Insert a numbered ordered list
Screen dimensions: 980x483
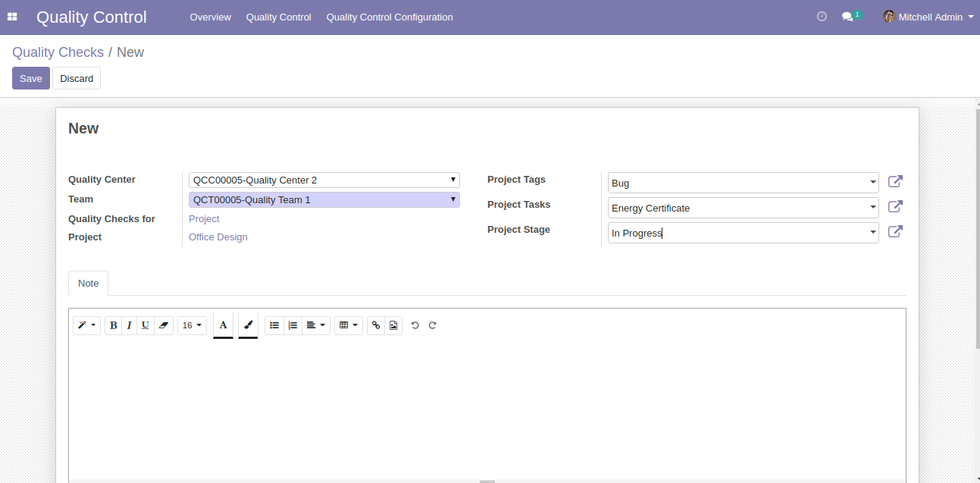[x=293, y=325]
